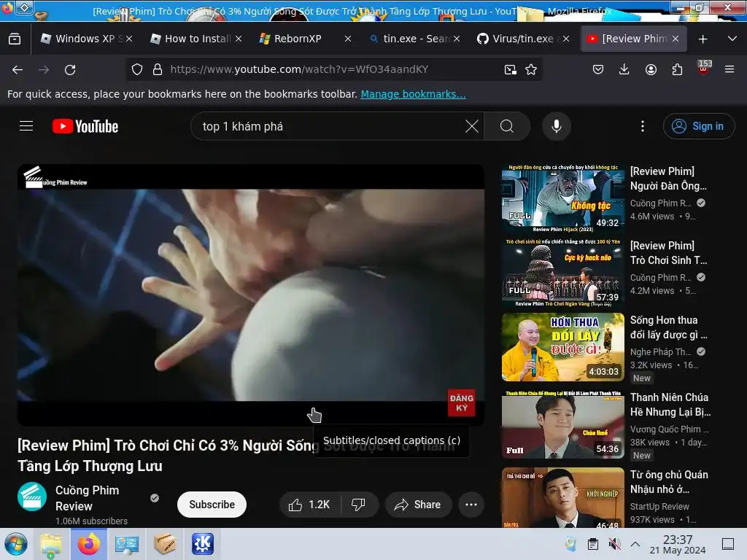
Task: Close the Windows XP tab
Action: click(129, 39)
